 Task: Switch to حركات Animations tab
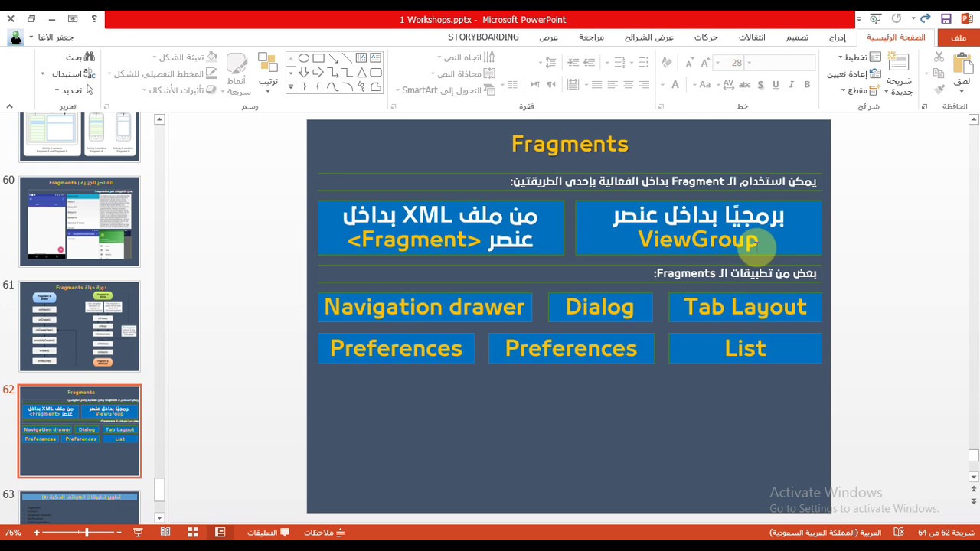pyautogui.click(x=706, y=37)
